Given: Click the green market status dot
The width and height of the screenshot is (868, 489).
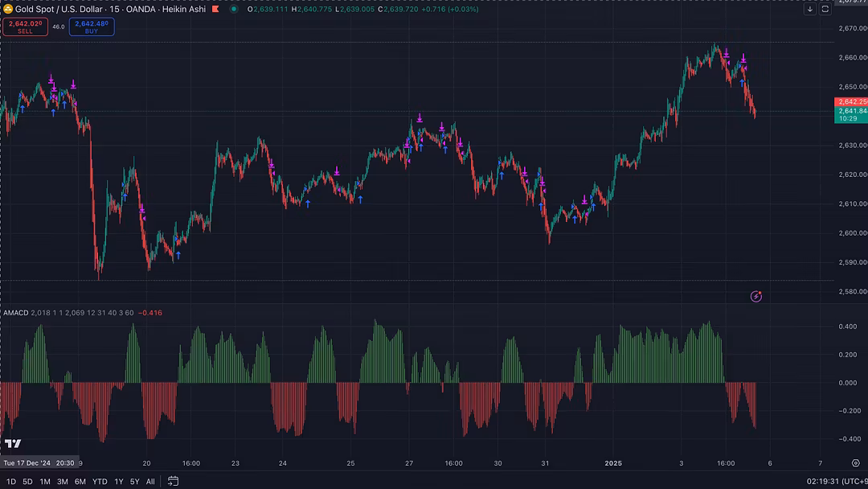Looking at the screenshot, I should pos(234,9).
